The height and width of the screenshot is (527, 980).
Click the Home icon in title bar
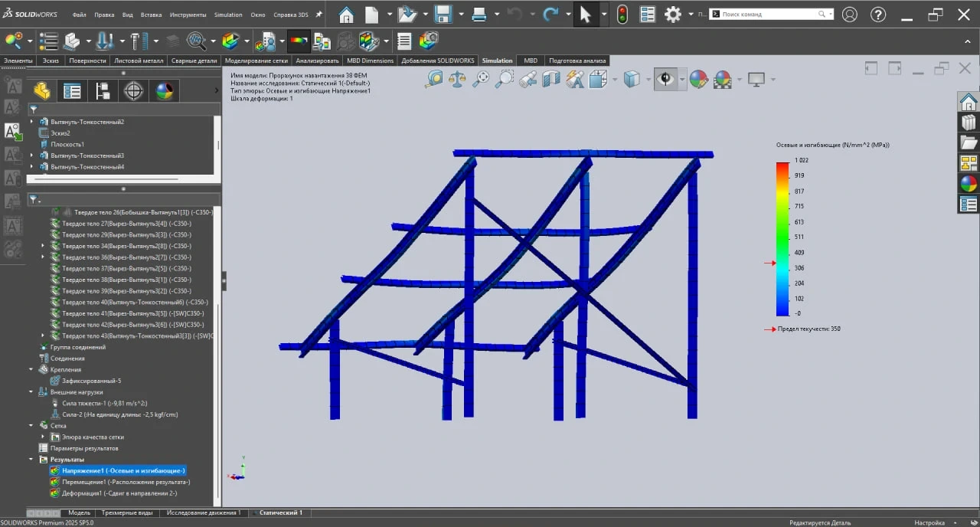pyautogui.click(x=346, y=14)
